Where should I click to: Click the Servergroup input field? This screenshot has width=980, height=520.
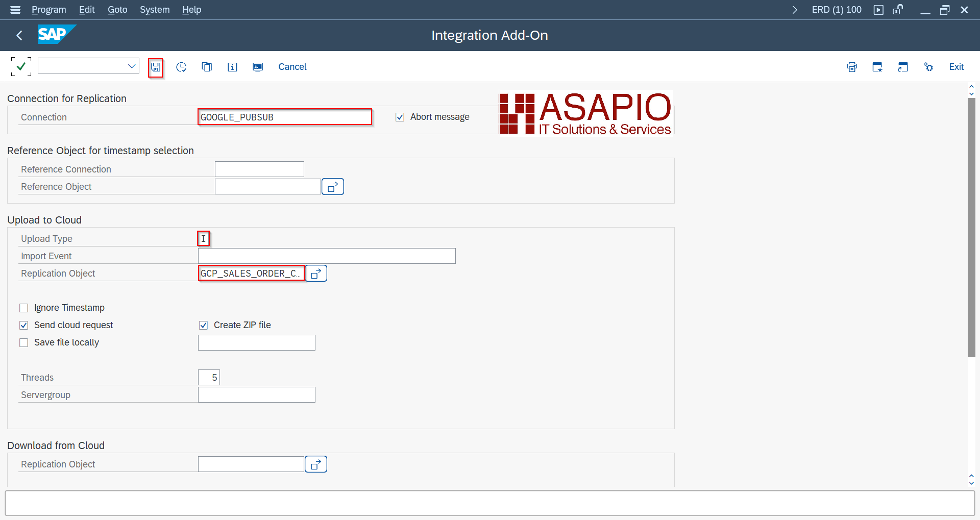click(257, 395)
